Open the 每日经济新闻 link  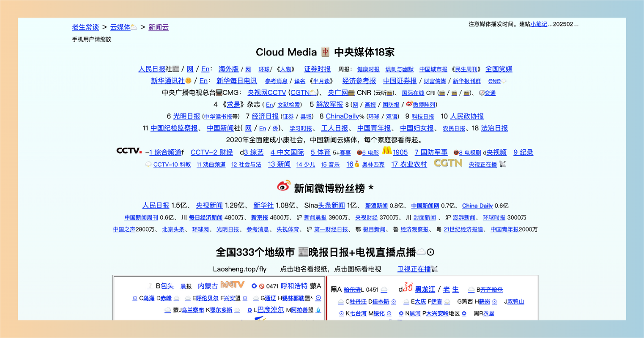[x=205, y=218]
